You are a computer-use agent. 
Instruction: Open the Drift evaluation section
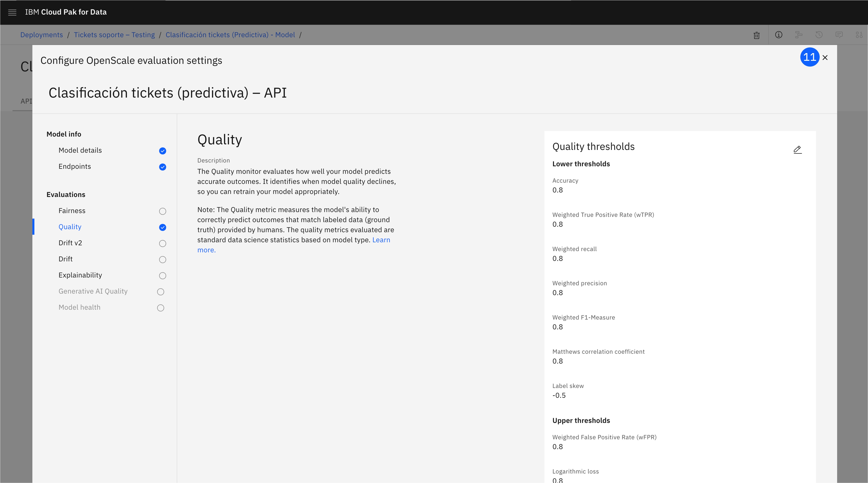coord(65,259)
